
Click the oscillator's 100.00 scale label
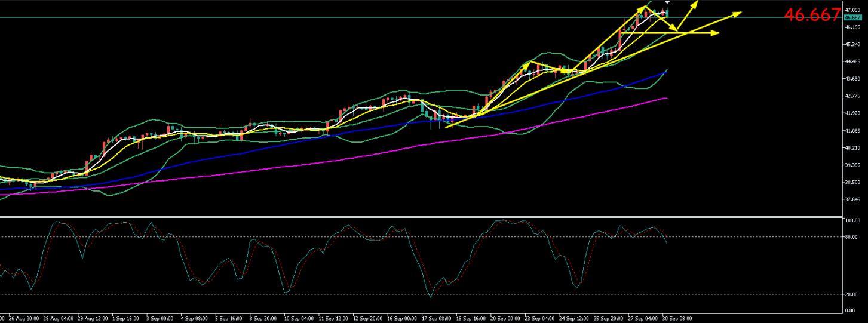click(x=852, y=220)
